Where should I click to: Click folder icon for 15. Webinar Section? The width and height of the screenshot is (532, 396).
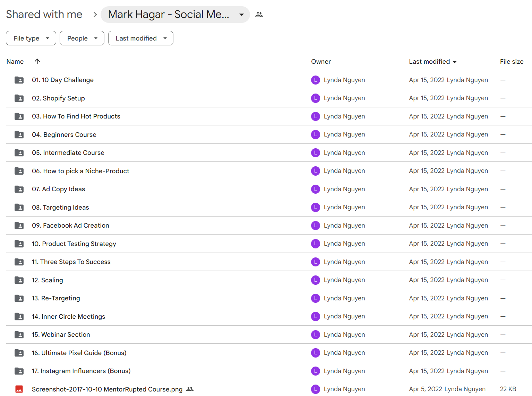pyautogui.click(x=19, y=335)
